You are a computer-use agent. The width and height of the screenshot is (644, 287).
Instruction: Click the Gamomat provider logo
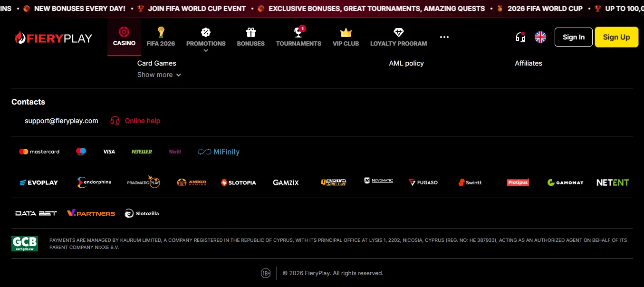tap(565, 182)
